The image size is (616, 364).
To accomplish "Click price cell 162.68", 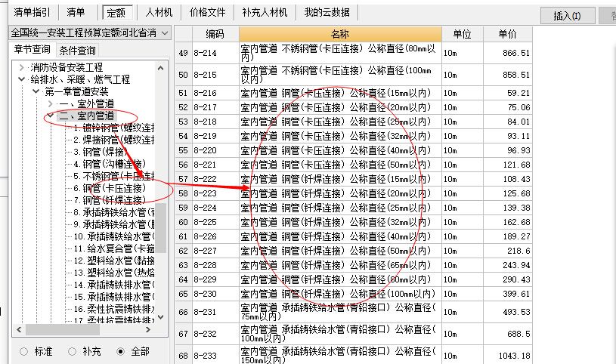I will pyautogui.click(x=516, y=222).
